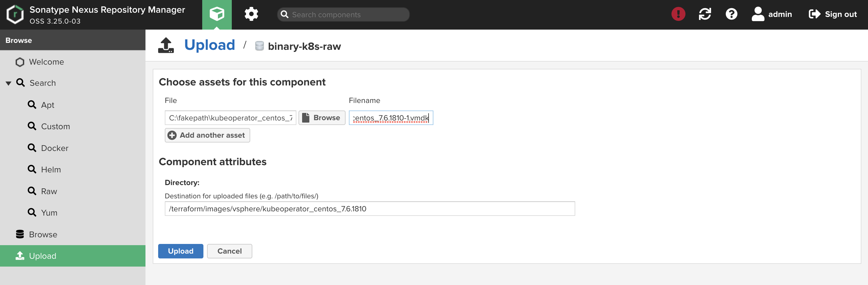This screenshot has height=285, width=868.
Task: Click the Filename input field
Action: click(x=391, y=118)
